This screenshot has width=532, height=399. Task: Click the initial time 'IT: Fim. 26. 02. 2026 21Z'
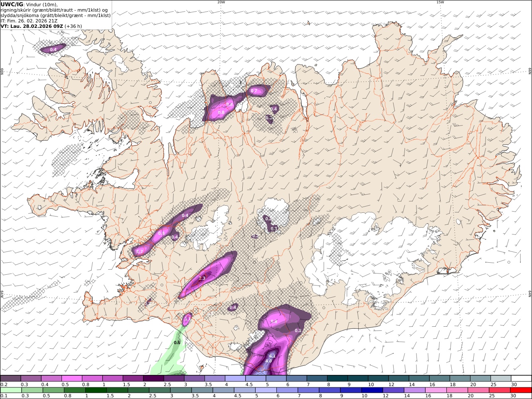[29, 21]
